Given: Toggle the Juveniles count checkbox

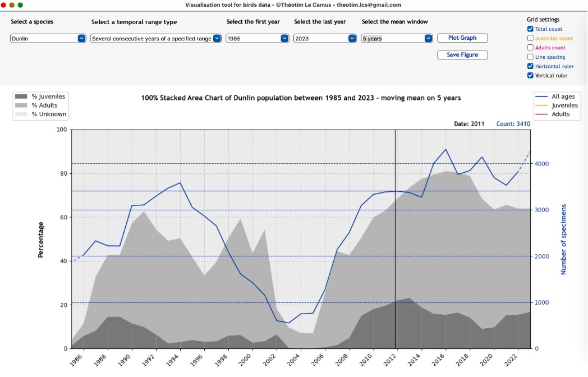Looking at the screenshot, I should [x=530, y=38].
